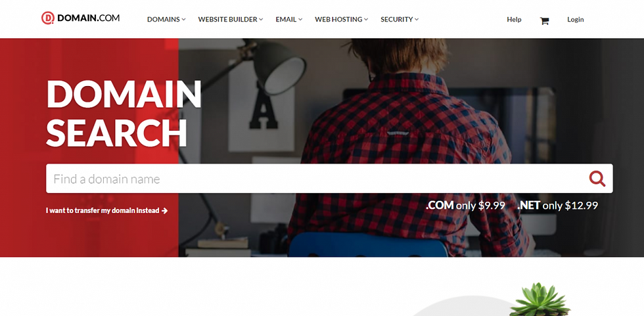The image size is (644, 316).
Task: Expand the chevron next to EMAIL
Action: tap(300, 19)
